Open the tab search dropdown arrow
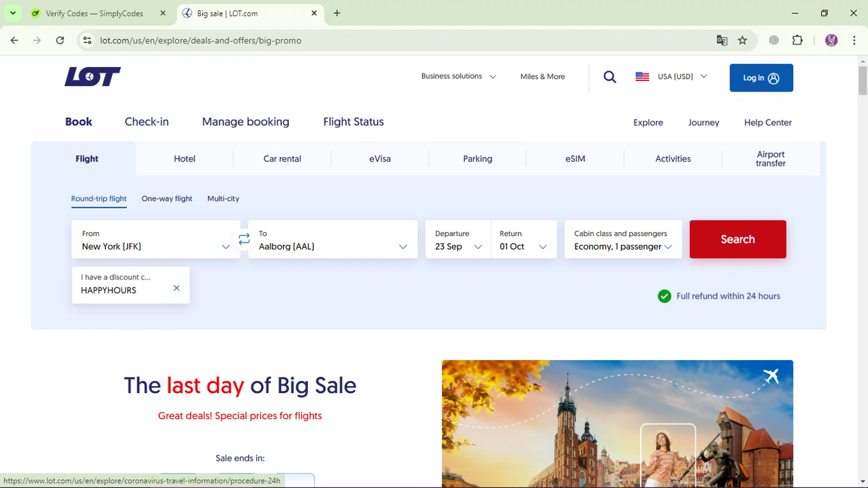The height and width of the screenshot is (488, 868). pyautogui.click(x=13, y=13)
